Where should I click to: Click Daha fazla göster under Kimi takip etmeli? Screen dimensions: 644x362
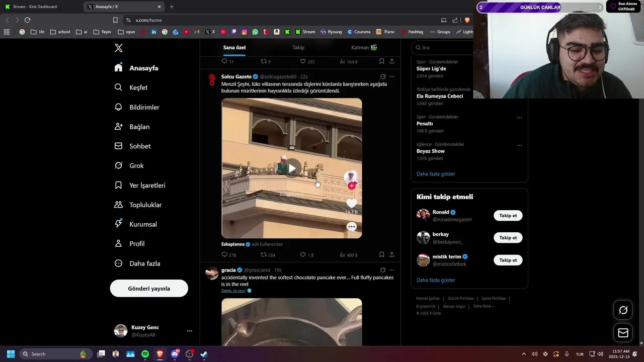(x=436, y=280)
